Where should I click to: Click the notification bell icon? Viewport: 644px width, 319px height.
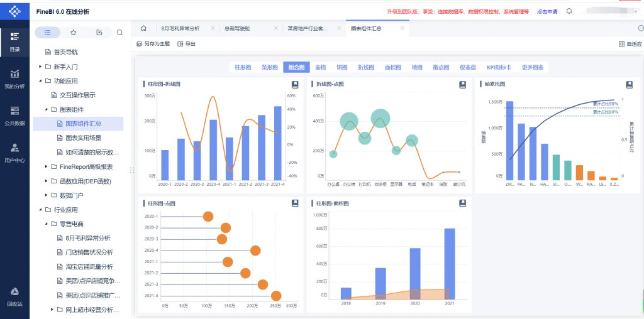coord(569,11)
